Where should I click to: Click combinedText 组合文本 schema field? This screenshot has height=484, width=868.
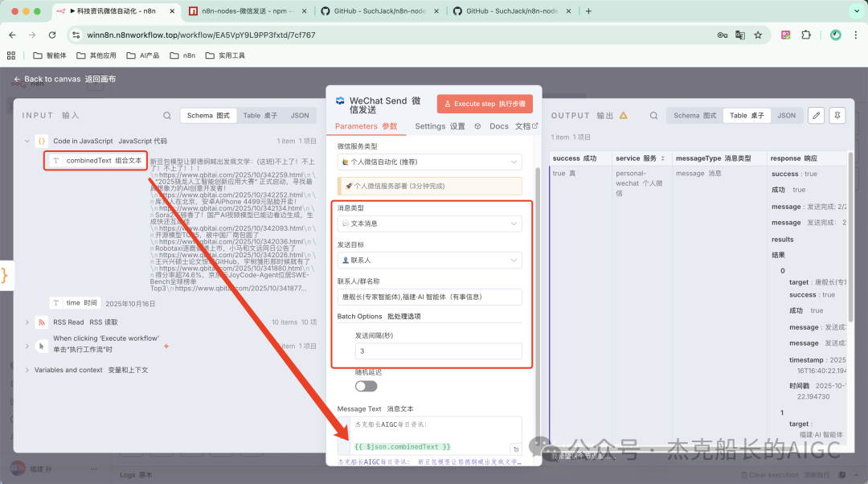click(x=96, y=161)
